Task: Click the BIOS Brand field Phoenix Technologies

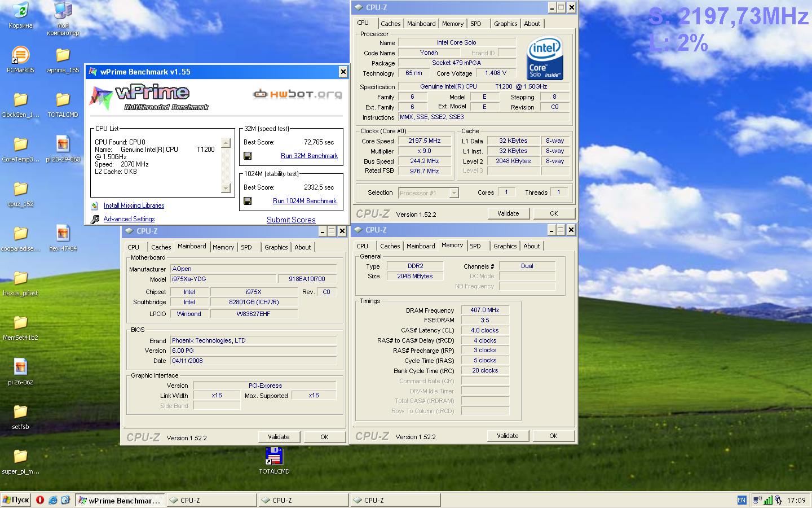Action: (x=253, y=340)
